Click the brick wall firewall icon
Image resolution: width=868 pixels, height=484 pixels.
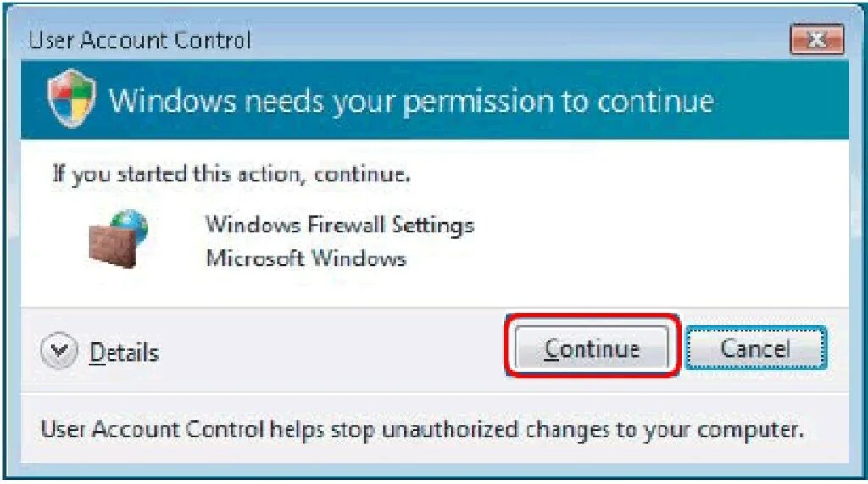point(112,244)
